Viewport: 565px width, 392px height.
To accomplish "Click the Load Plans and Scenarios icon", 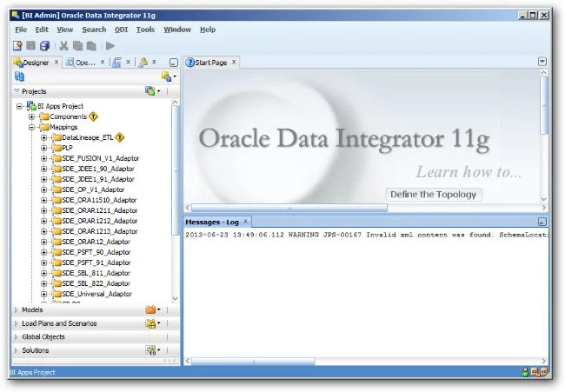I will [151, 323].
